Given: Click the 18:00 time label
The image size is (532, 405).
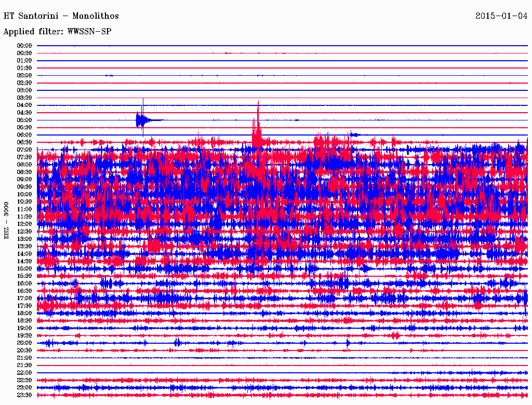Looking at the screenshot, I should click(24, 313).
